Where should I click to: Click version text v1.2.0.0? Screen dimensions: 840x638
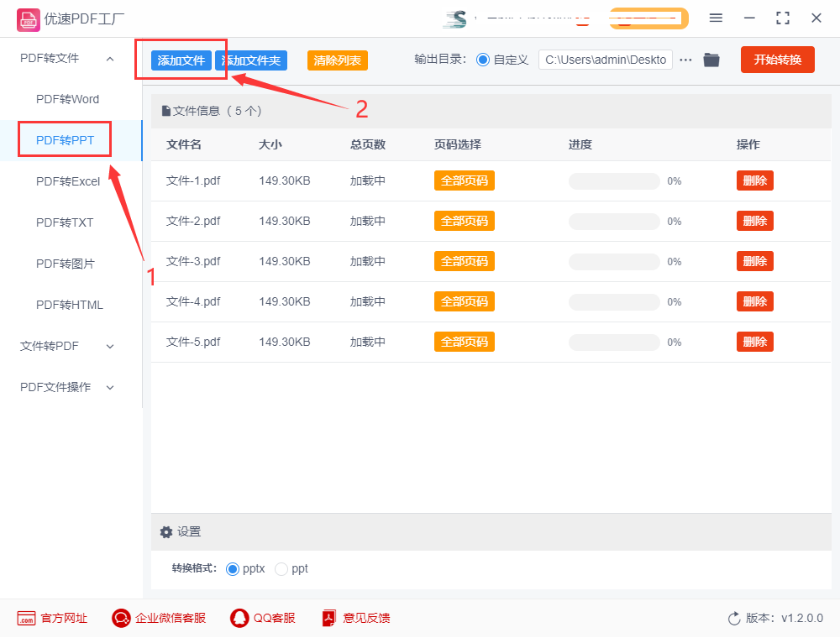[x=802, y=618]
